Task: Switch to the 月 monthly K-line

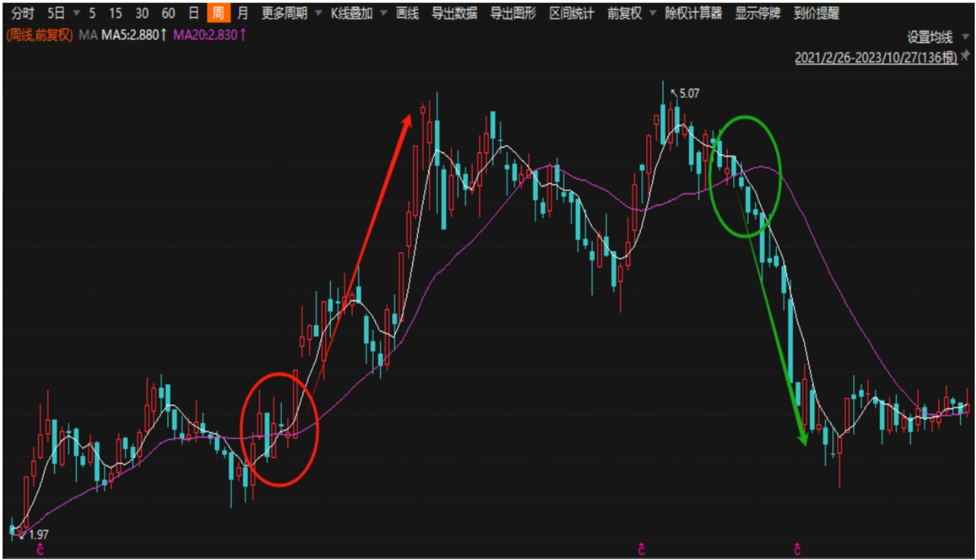Action: 242,13
